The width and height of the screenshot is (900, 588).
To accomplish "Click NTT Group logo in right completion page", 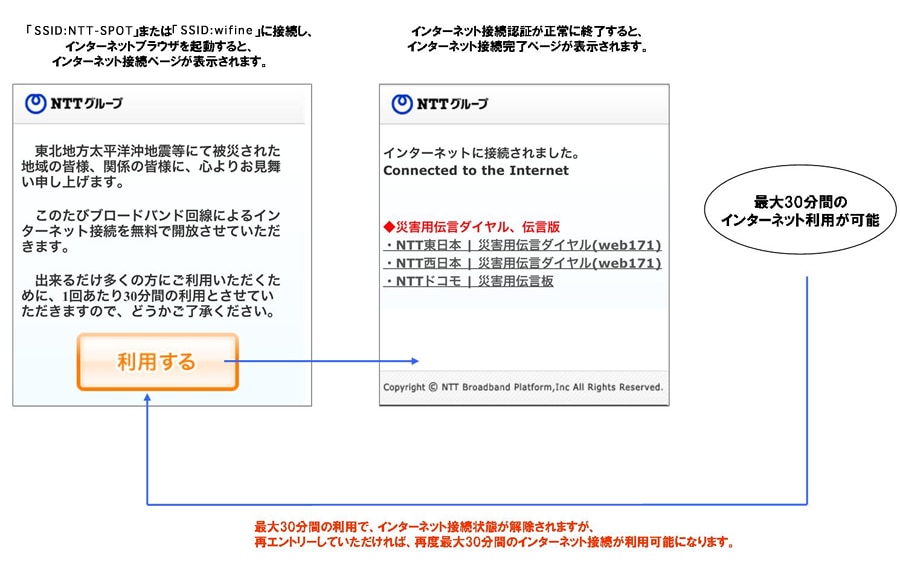I will (x=440, y=104).
